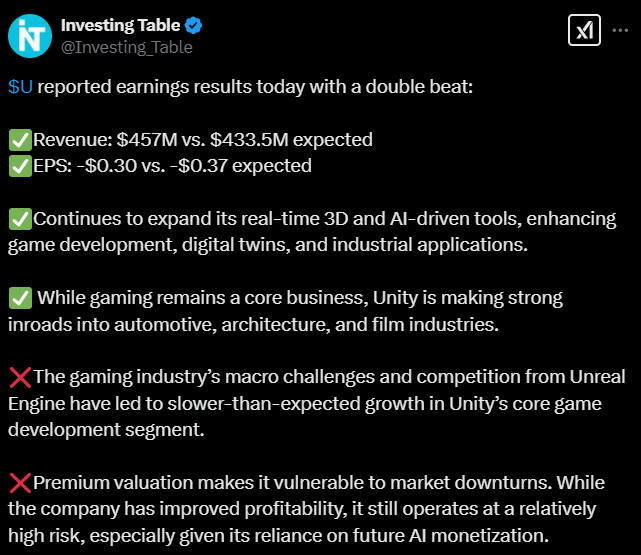The width and height of the screenshot is (641, 555).
Task: Click red X before 'Premium valuation'
Action: 19,483
